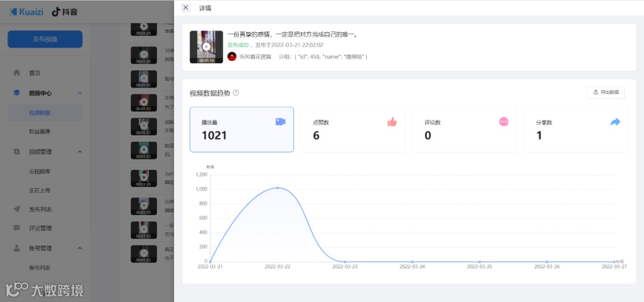Viewport: 644px width, 302px height.
Task: Click the thumbs-up icon in 点赞数 card
Action: [392, 122]
